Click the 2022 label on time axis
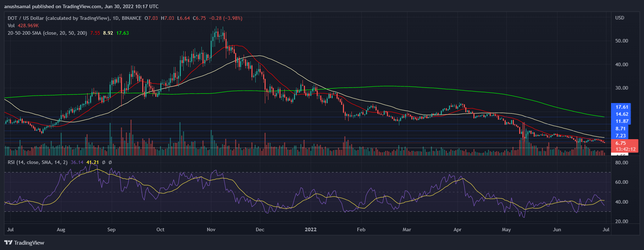The image size is (644, 250). [311, 229]
